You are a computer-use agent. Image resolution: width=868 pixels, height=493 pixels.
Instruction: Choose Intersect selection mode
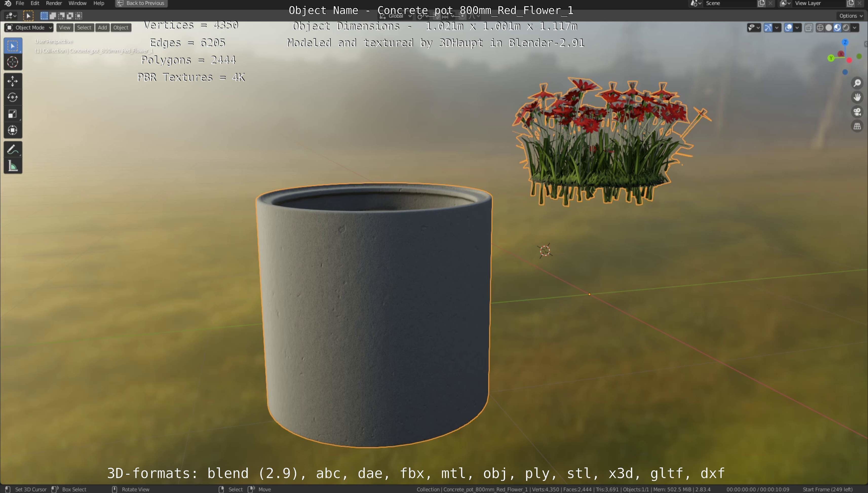79,15
